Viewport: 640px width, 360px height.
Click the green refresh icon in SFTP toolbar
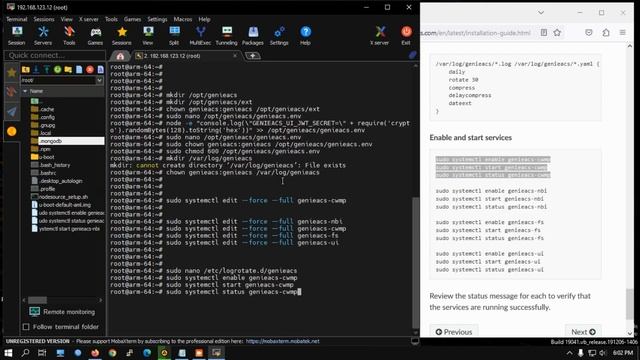pyautogui.click(x=58, y=69)
